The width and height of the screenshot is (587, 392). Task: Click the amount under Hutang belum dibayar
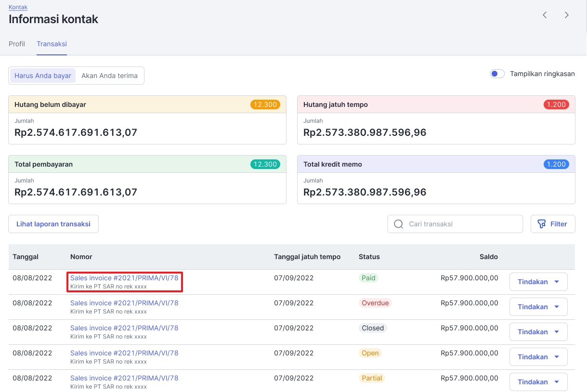(x=76, y=132)
